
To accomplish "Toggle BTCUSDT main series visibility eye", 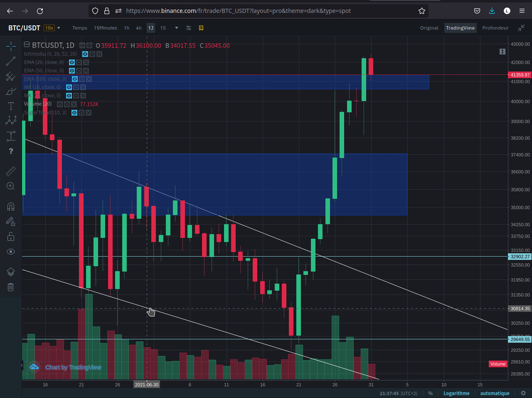I will click(82, 45).
